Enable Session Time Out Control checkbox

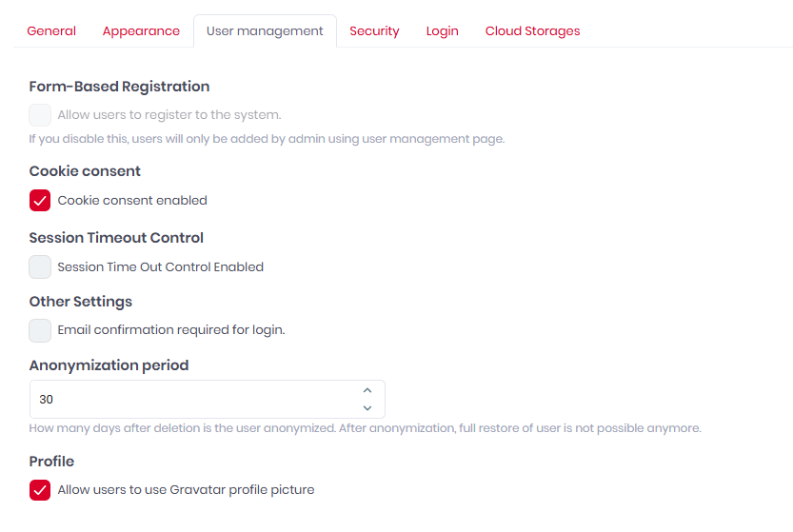[x=40, y=267]
